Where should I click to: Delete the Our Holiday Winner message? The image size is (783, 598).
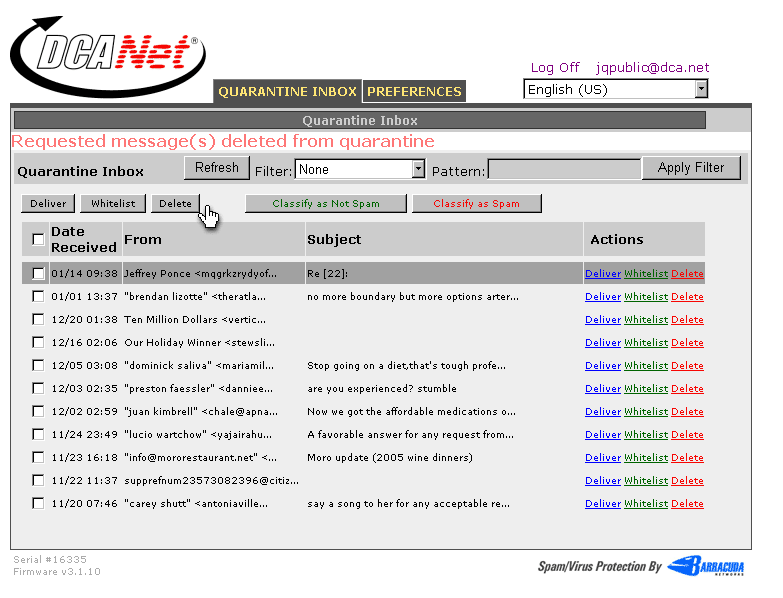point(687,342)
